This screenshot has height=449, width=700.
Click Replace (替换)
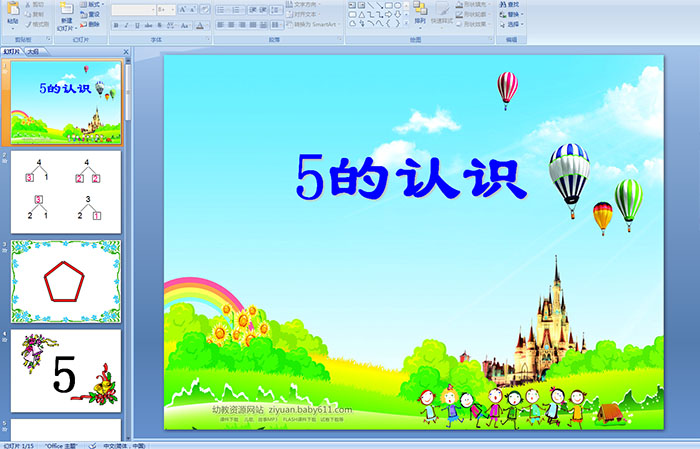[x=511, y=14]
